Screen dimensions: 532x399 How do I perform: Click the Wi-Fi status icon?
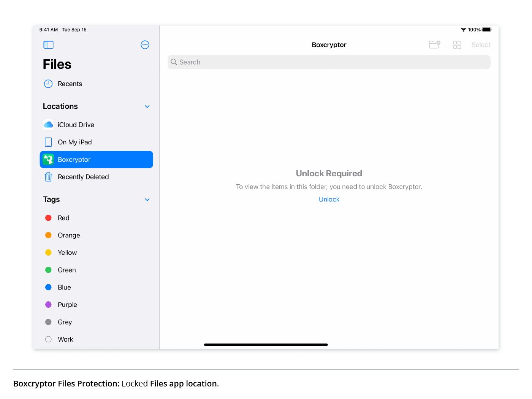pyautogui.click(x=463, y=30)
